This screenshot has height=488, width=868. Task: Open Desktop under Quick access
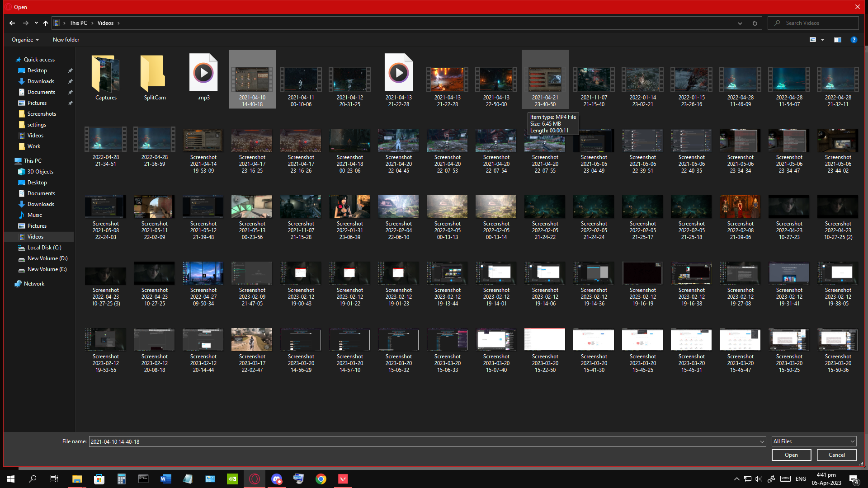(x=37, y=70)
